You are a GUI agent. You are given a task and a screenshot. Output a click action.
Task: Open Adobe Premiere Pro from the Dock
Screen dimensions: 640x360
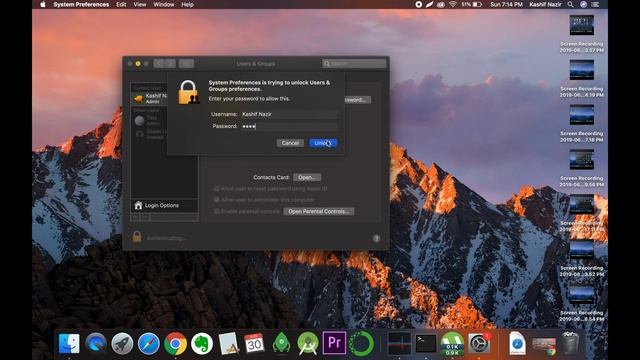click(x=334, y=342)
